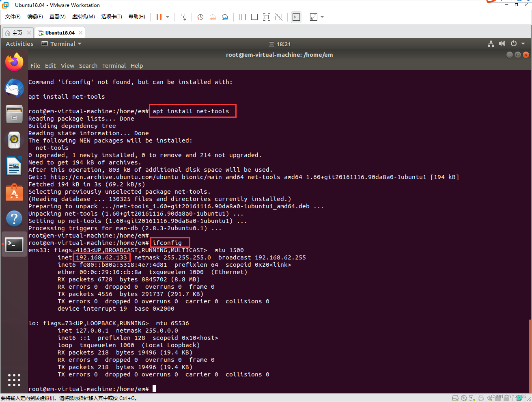
Task: Toggle the thumbnail bar view icon
Action: coord(254,17)
